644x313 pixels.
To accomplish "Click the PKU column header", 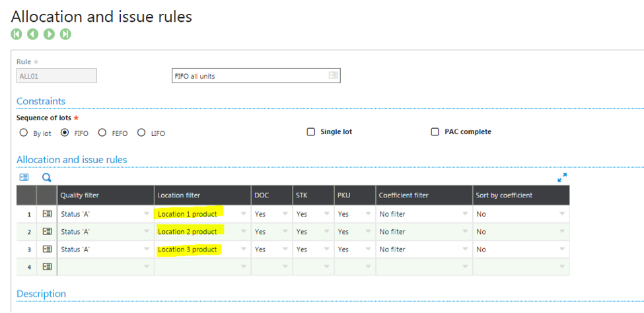I will [355, 195].
